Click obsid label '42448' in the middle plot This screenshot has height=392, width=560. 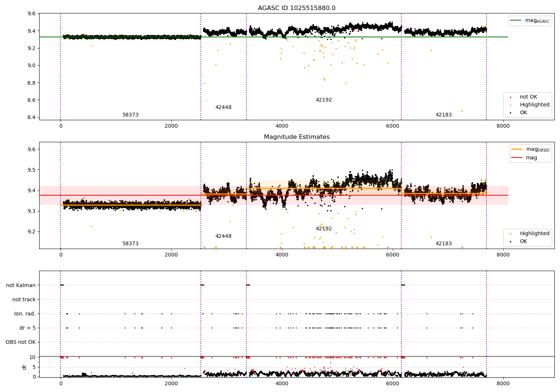(223, 236)
